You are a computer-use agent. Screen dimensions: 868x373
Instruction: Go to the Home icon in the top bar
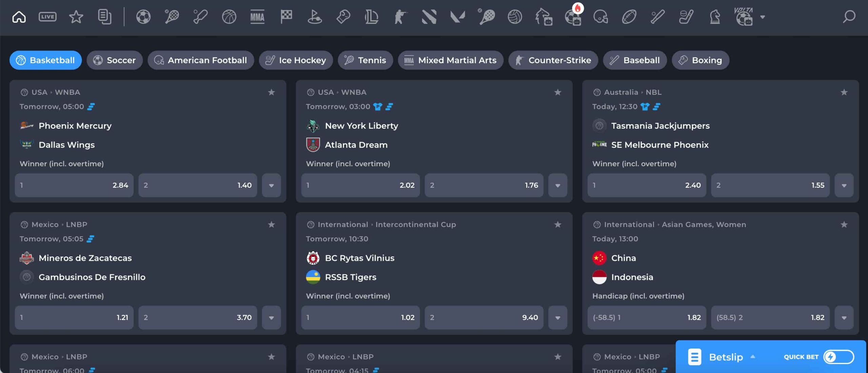click(19, 17)
